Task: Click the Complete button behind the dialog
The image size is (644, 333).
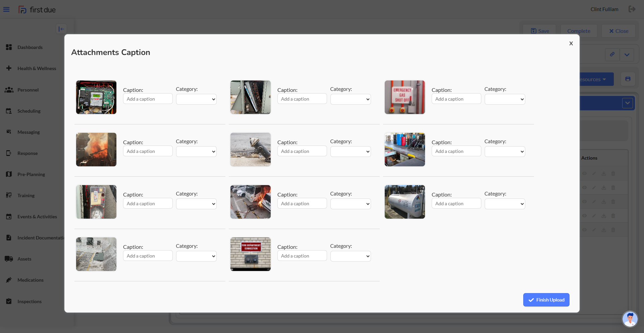Action: pos(579,31)
